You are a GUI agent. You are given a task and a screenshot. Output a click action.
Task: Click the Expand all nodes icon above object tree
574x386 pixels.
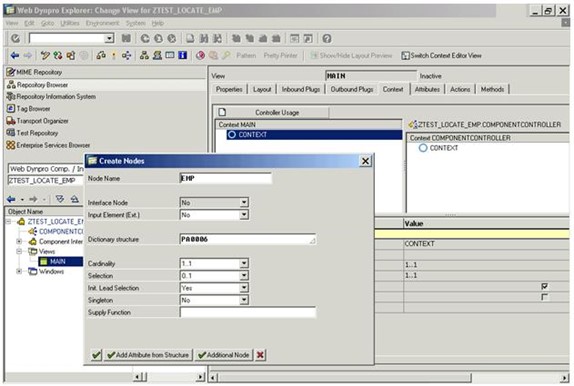(x=60, y=199)
